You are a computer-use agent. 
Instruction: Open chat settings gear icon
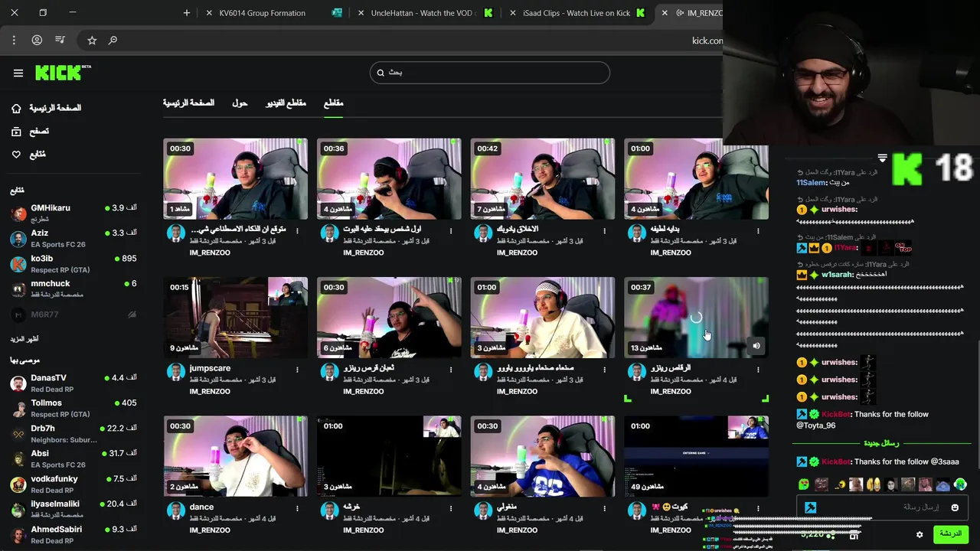[x=920, y=534]
